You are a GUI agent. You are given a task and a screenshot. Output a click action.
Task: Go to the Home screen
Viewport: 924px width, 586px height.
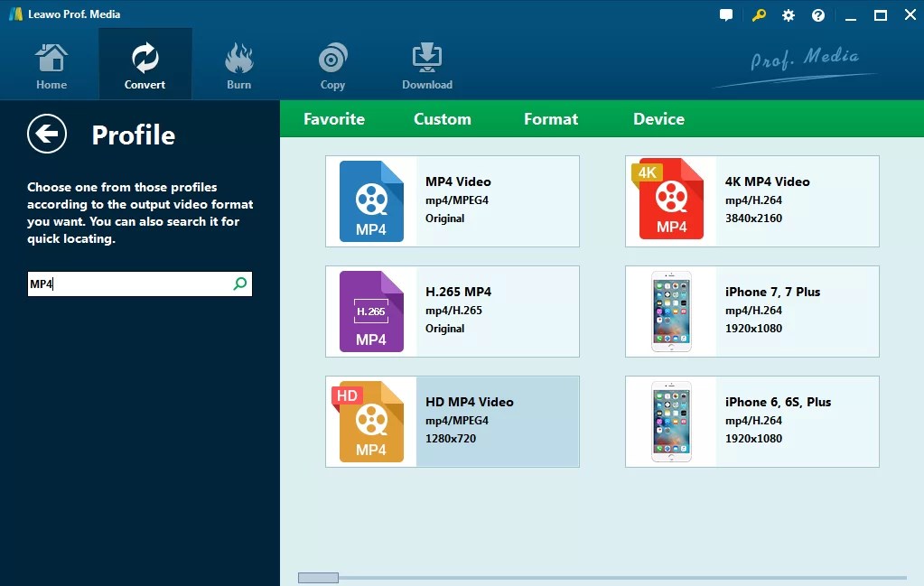click(x=51, y=63)
